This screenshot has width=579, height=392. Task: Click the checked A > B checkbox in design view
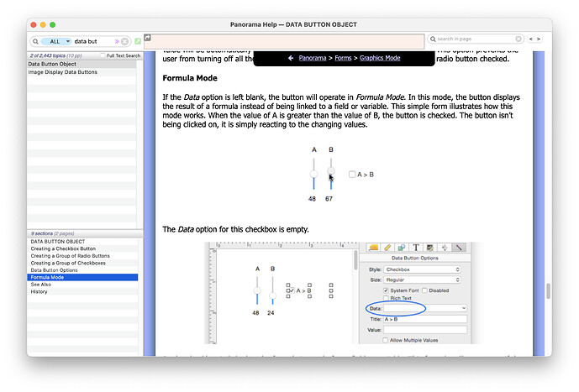click(x=292, y=290)
